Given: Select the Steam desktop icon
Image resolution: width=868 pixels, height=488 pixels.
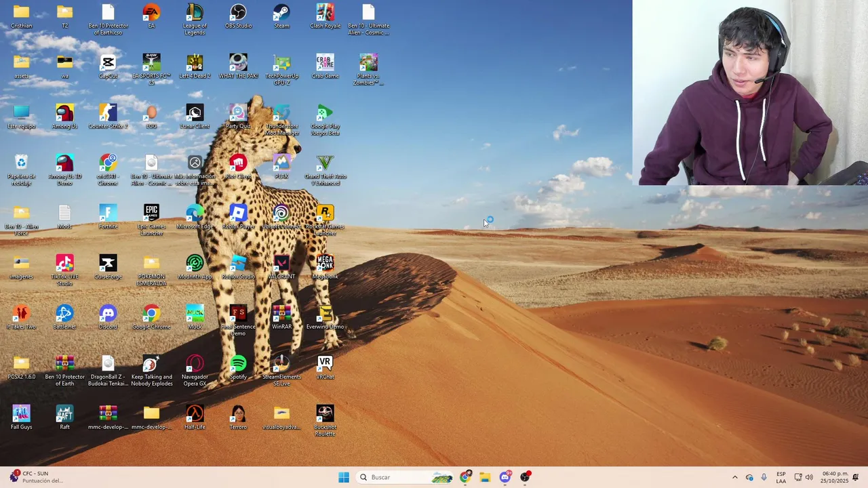Looking at the screenshot, I should (281, 16).
